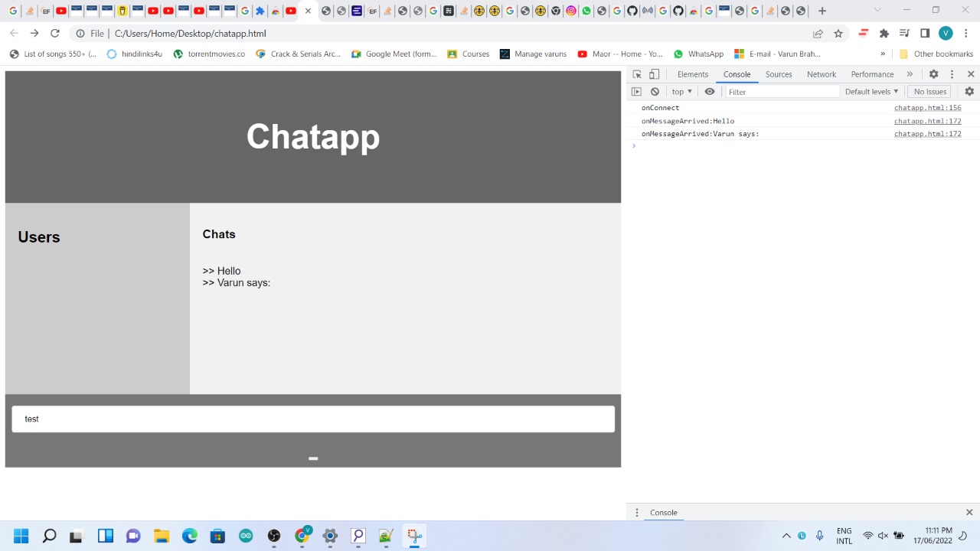Image resolution: width=980 pixels, height=551 pixels.
Task: Open the ENG INTL language switcher
Action: pos(844,536)
